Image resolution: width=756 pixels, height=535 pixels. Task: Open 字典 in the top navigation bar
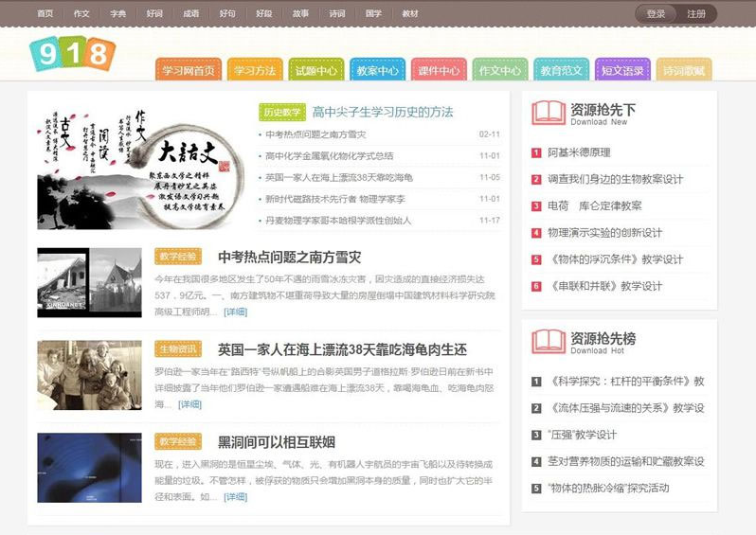click(x=118, y=13)
